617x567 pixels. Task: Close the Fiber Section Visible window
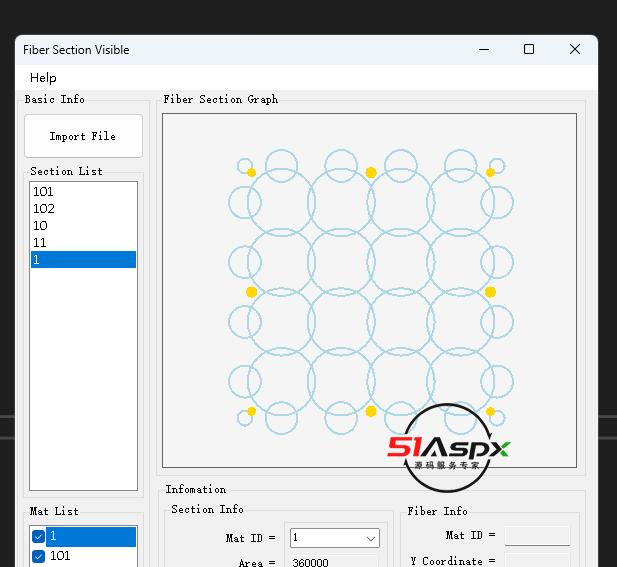(x=575, y=49)
